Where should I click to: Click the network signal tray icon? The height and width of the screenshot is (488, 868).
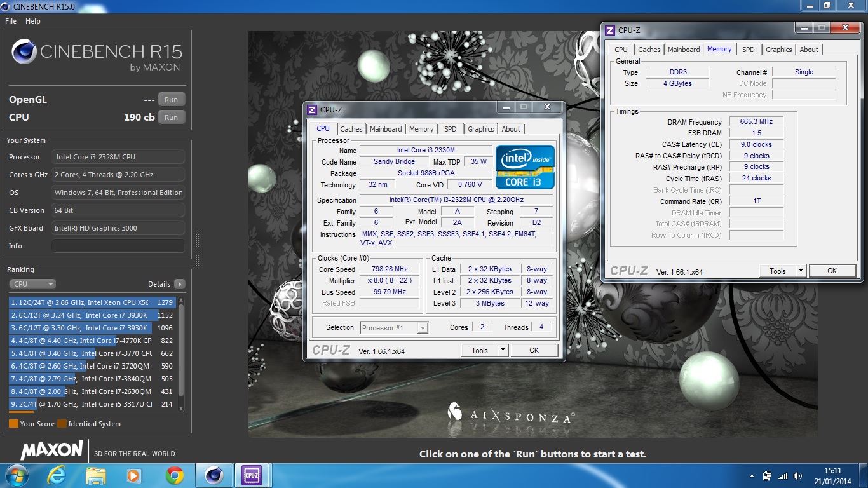coord(783,476)
